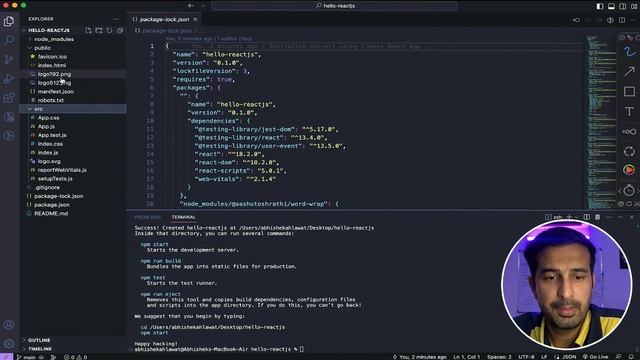The height and width of the screenshot is (360, 640).
Task: Select the freehand pen annotation tool
Action: point(629,52)
